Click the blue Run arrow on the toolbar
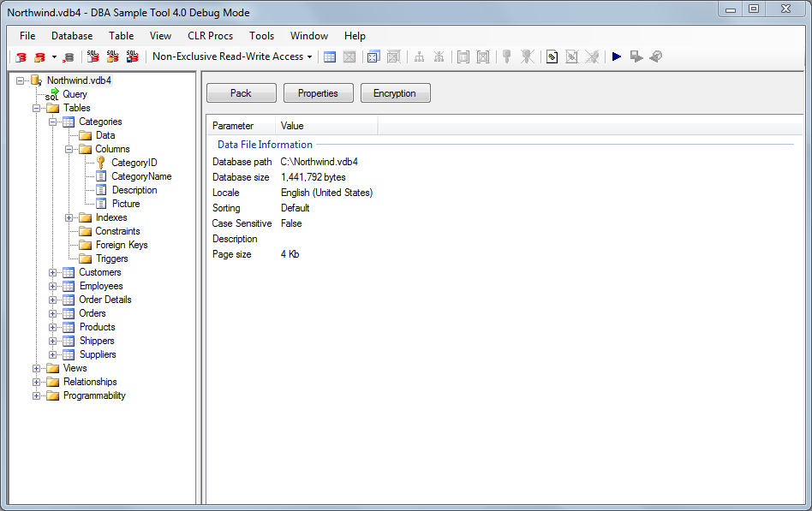This screenshot has width=812, height=511. tap(617, 56)
